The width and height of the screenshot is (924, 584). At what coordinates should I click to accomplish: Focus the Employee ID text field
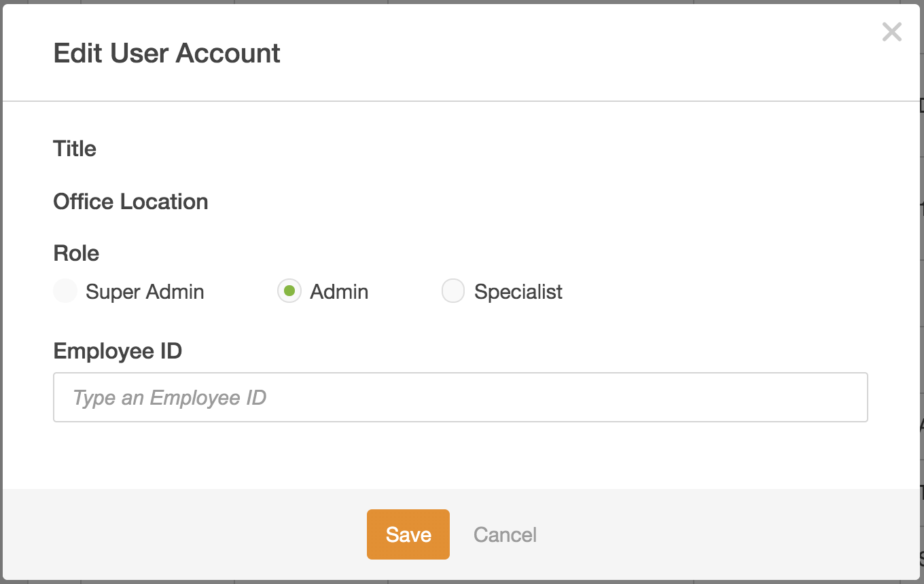[x=460, y=397]
